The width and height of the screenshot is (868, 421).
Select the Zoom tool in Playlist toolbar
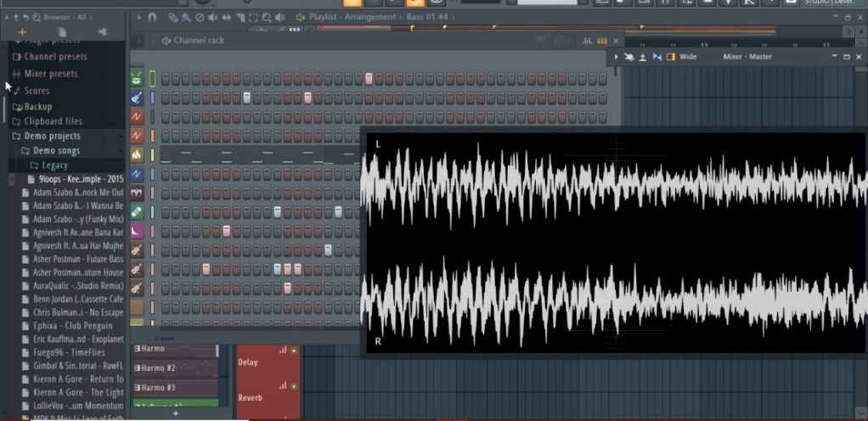265,17
